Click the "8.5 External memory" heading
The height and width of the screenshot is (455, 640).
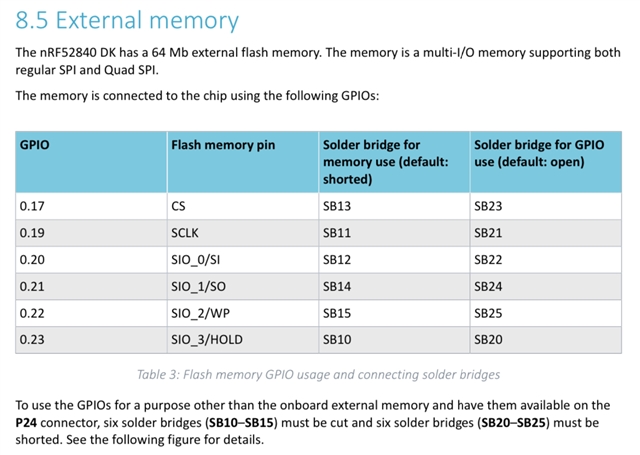[127, 20]
